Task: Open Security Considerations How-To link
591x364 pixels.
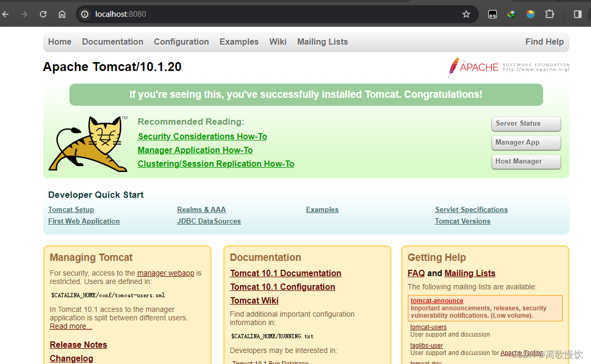Action: click(x=203, y=136)
